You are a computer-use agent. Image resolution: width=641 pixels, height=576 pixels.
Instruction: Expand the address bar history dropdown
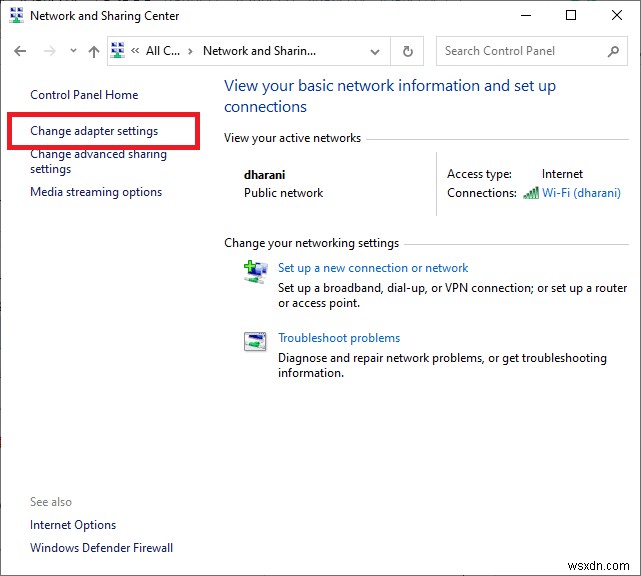(x=375, y=51)
